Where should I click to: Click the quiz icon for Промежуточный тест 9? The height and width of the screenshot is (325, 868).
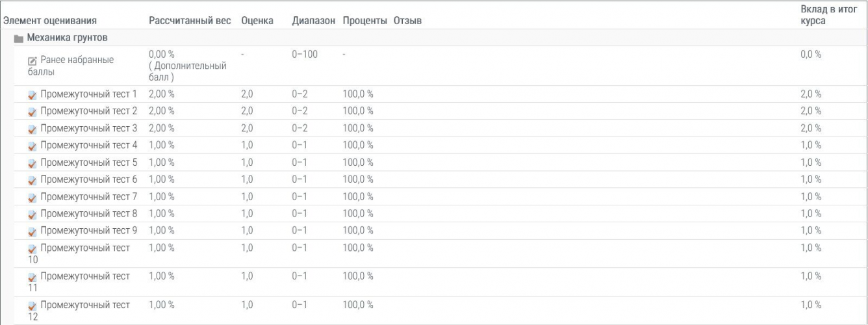[32, 231]
